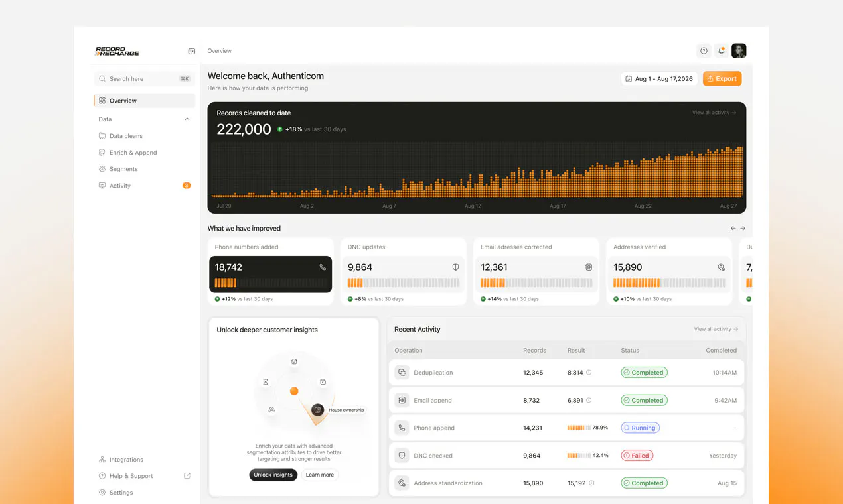Image resolution: width=843 pixels, height=504 pixels.
Task: Click the icon on Addresses verified card
Action: tap(722, 267)
